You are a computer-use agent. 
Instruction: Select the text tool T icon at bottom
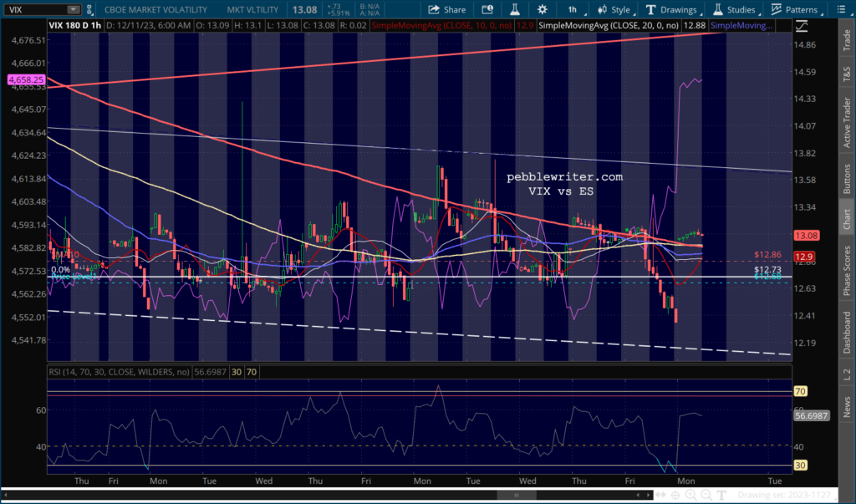[x=721, y=496]
